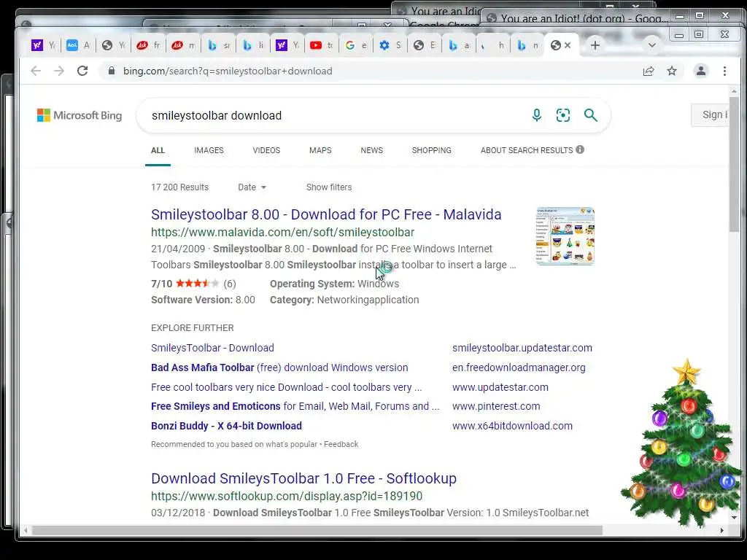Open the Chrome profile icon
The width and height of the screenshot is (747, 560).
point(701,71)
